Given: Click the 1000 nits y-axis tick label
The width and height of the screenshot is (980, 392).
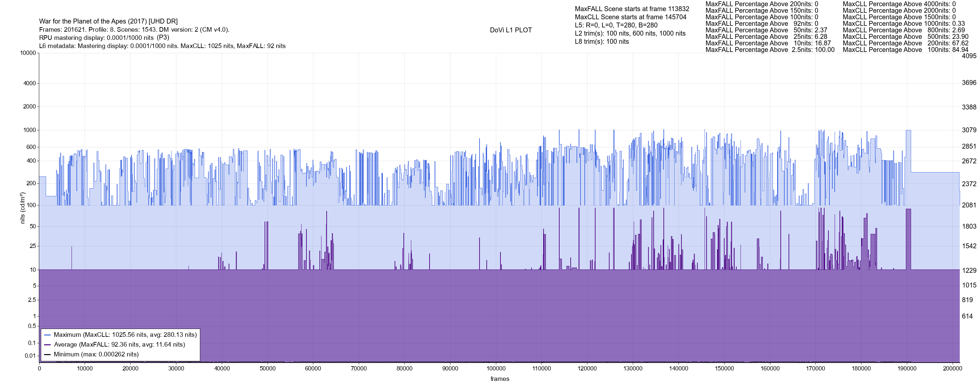Looking at the screenshot, I should (30, 130).
